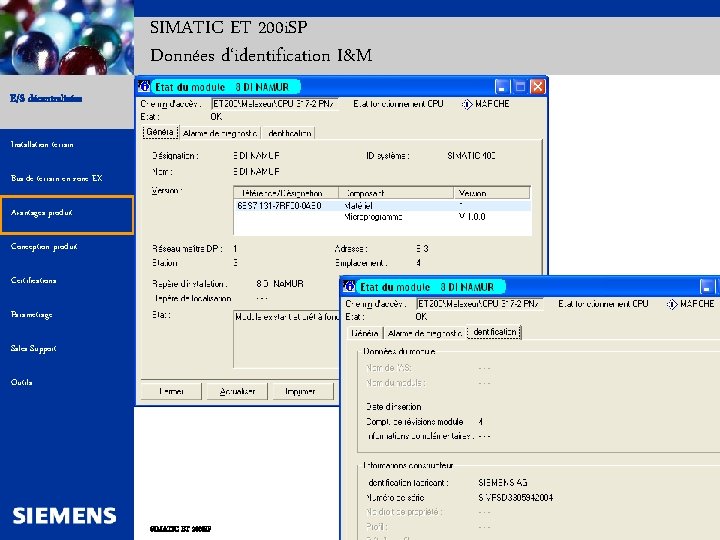Click the E/S décentralisées sidebar heading link

click(46, 98)
